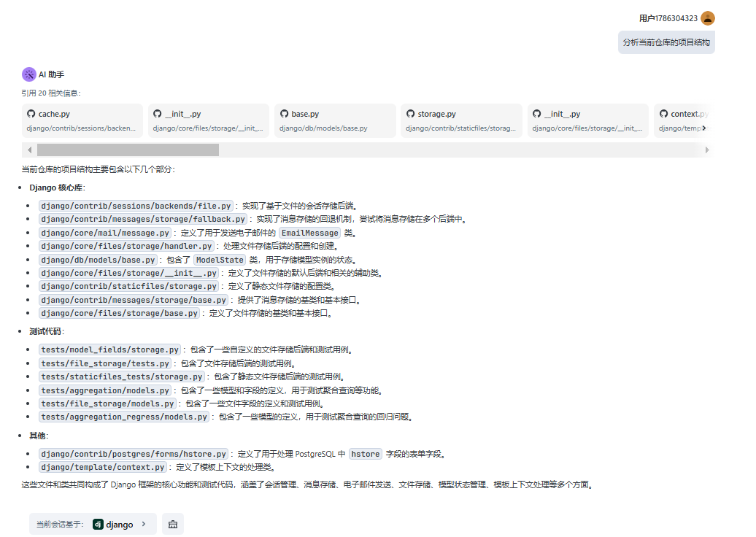This screenshot has width=756, height=537.
Task: Open the context.py reference card
Action: coord(683,120)
